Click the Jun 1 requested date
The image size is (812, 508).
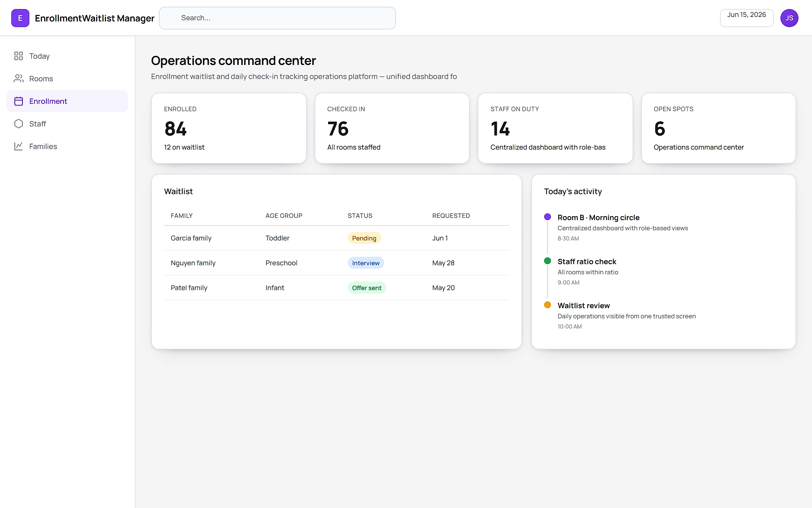click(x=440, y=238)
